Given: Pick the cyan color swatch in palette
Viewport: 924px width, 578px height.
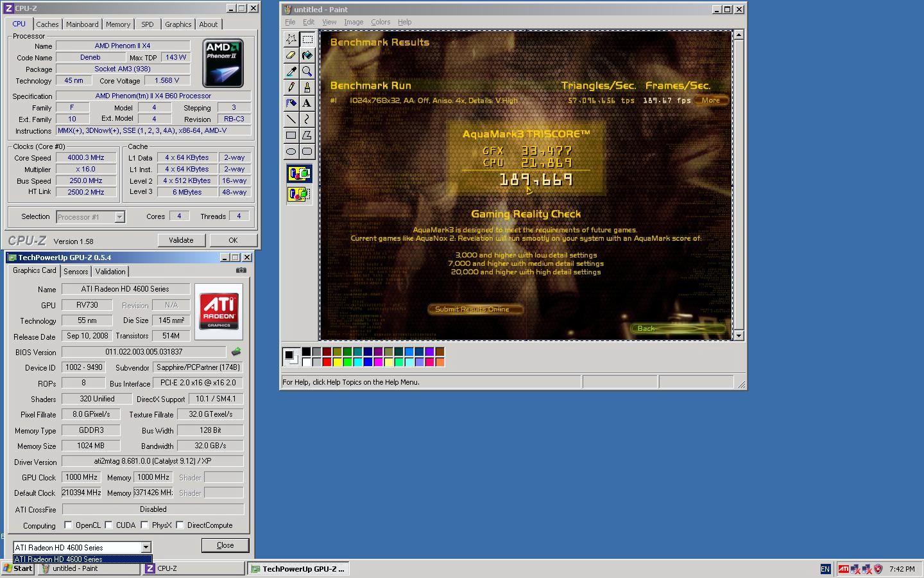Looking at the screenshot, I should [358, 362].
